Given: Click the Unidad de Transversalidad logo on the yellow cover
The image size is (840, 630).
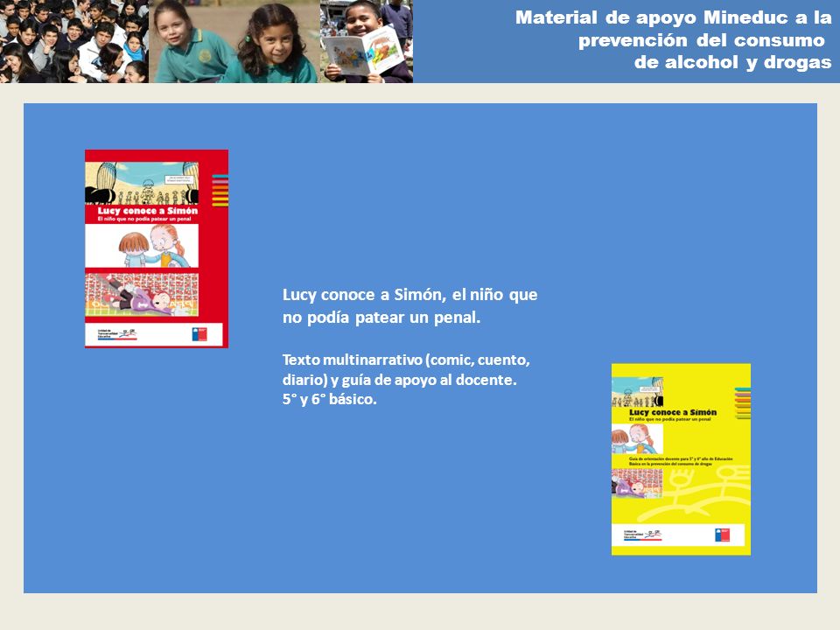Looking at the screenshot, I should tap(642, 535).
